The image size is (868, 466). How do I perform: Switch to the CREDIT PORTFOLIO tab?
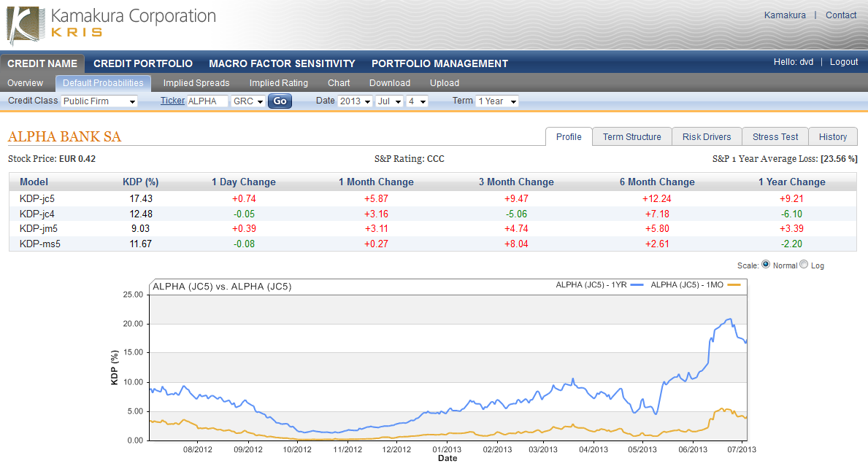[143, 63]
